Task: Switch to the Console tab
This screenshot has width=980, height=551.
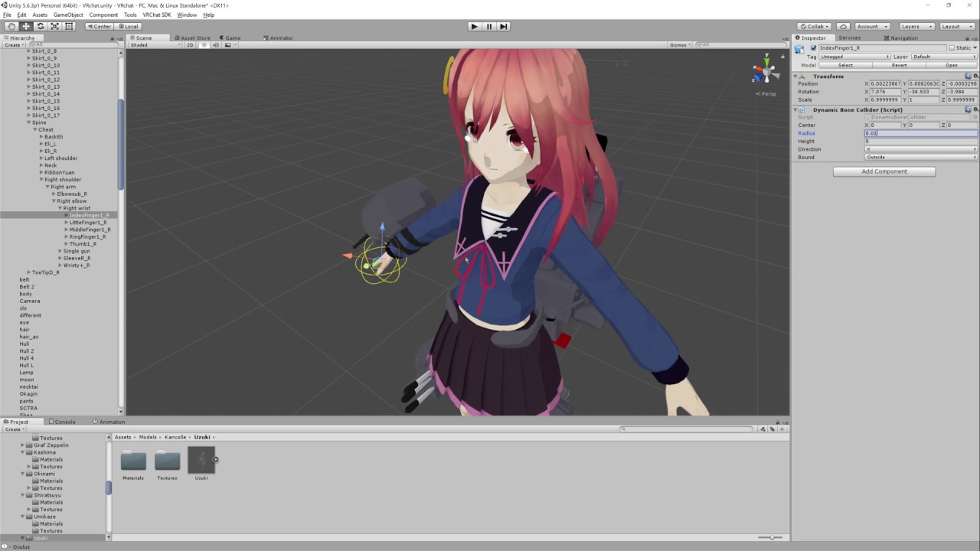Action: tap(63, 422)
